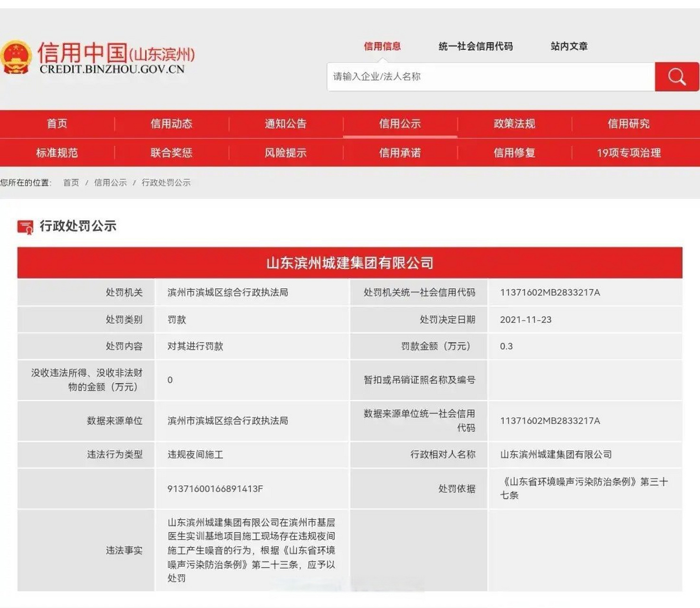Screen dimensions: 700x608
Task: Click the confiscated amount value 0
Action: pyautogui.click(x=170, y=380)
